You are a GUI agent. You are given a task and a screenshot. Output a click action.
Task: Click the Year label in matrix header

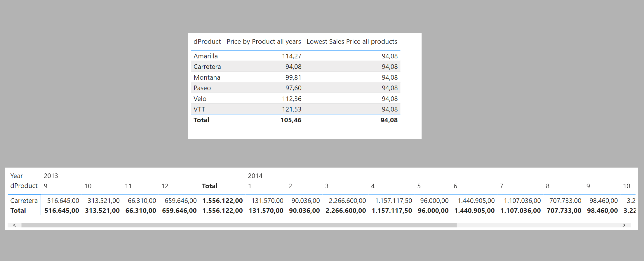click(x=16, y=176)
